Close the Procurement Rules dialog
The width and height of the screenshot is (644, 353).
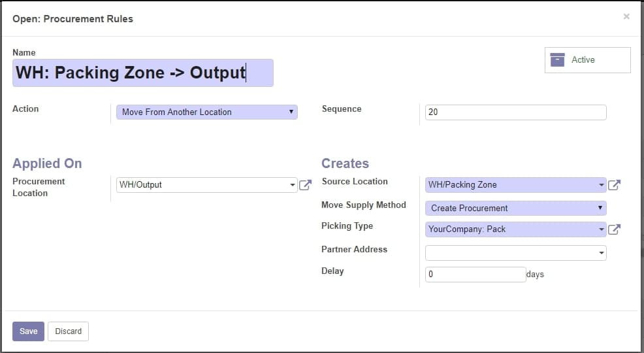pyautogui.click(x=626, y=16)
